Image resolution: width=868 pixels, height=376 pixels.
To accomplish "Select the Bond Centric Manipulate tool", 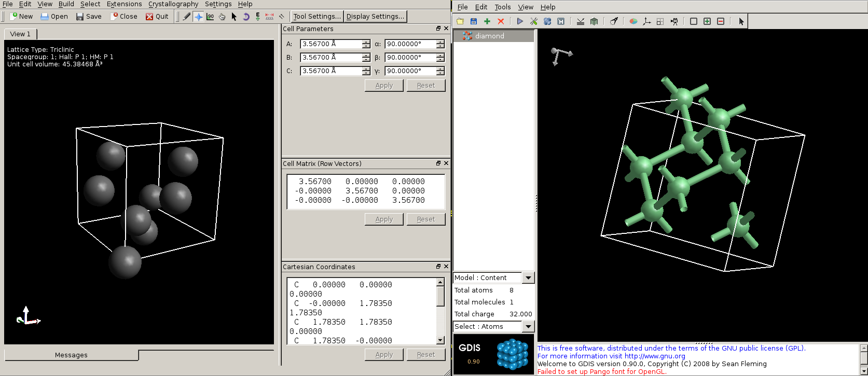I will pos(210,17).
